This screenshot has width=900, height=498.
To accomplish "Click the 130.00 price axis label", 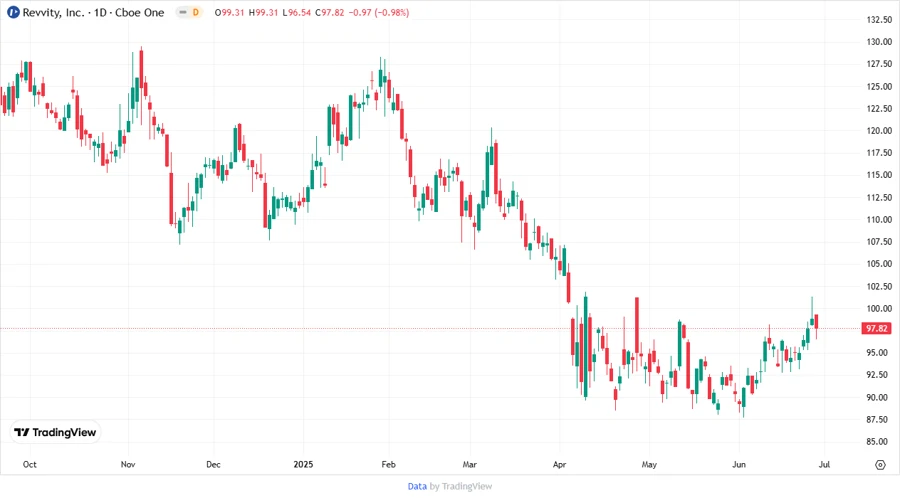I will tap(879, 42).
